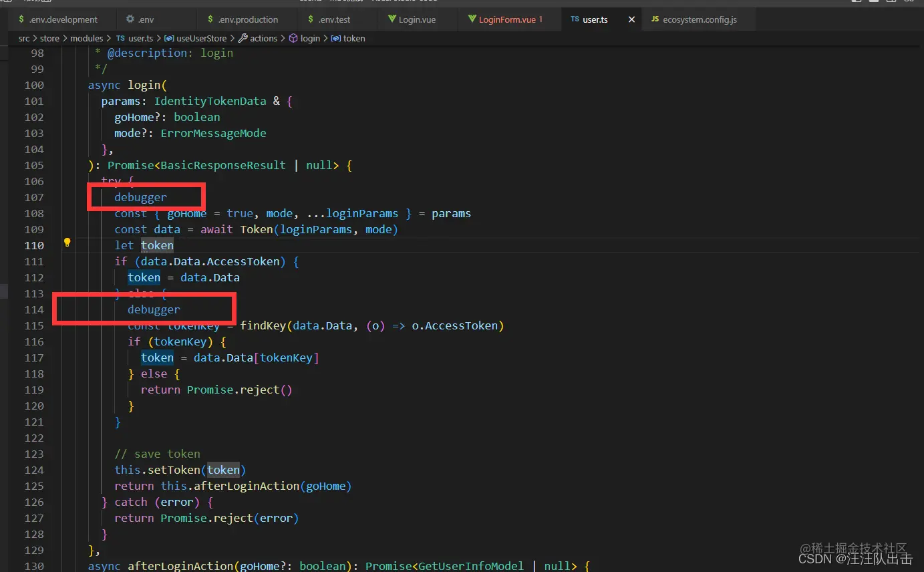Expand the actions breadcrumb symbol
The width and height of the screenshot is (924, 572).
(258, 38)
